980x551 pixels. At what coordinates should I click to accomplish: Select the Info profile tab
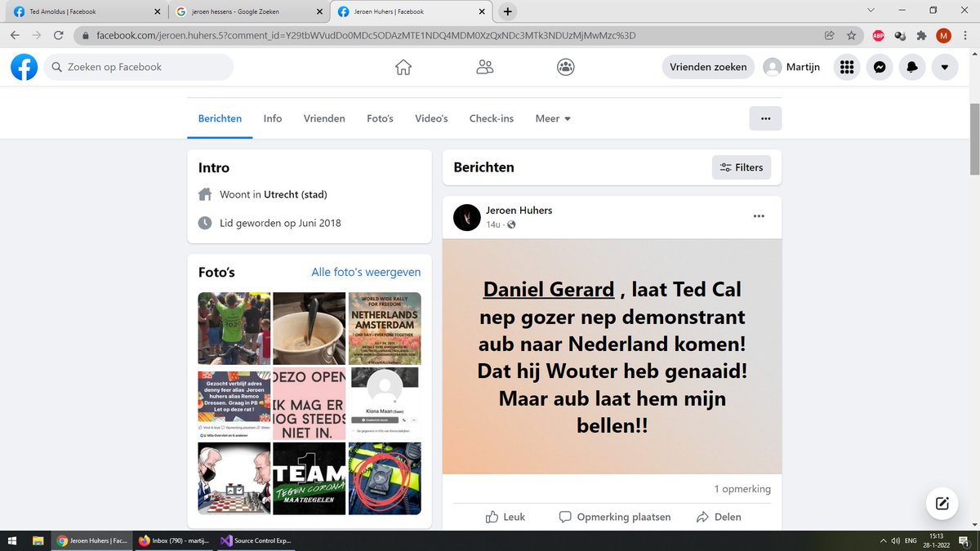pyautogui.click(x=273, y=118)
